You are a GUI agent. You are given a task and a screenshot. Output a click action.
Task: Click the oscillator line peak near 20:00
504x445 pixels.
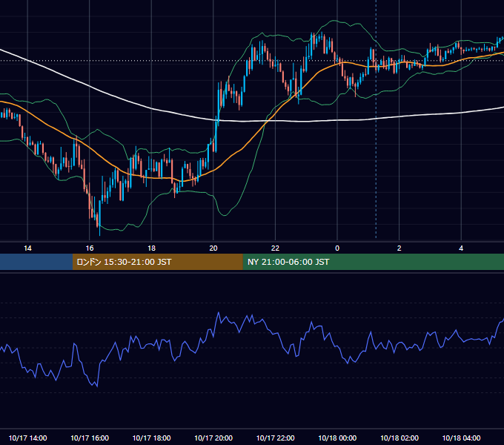tap(219, 313)
